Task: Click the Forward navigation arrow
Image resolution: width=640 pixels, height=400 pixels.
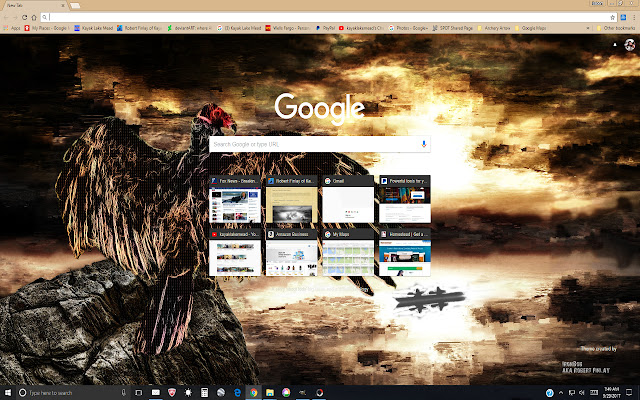Action: coord(15,17)
